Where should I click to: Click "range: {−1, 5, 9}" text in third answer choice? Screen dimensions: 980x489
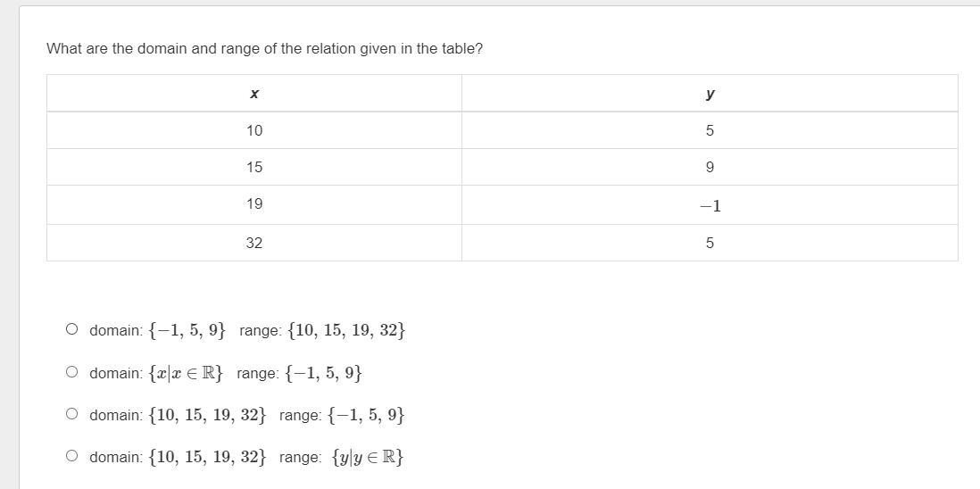point(342,415)
